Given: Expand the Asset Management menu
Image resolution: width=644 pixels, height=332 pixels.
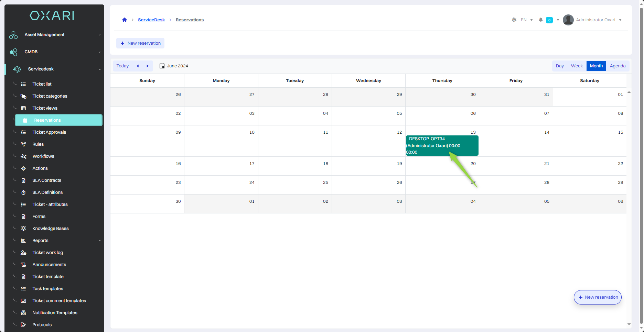Looking at the screenshot, I should [55, 35].
